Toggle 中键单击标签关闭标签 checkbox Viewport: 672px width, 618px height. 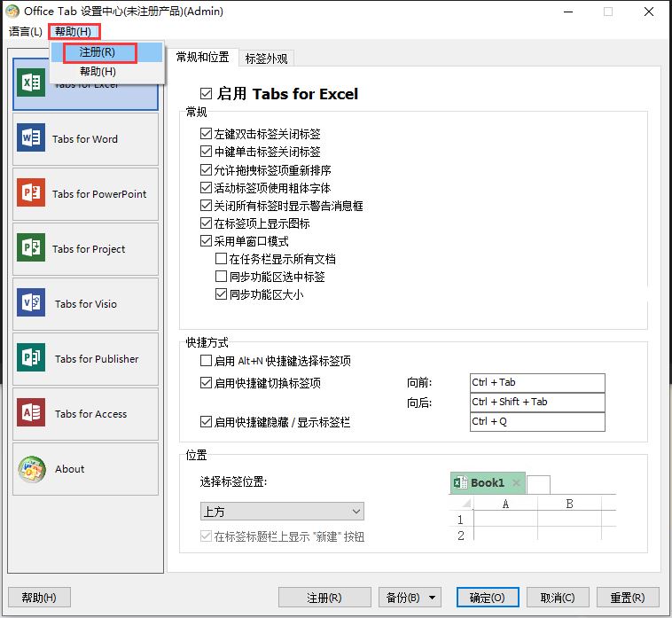pyautogui.click(x=207, y=152)
